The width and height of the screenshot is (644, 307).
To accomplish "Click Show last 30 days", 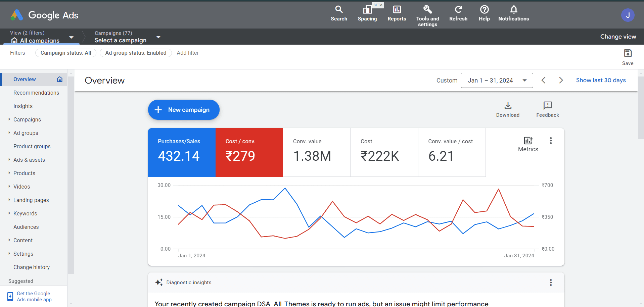I will (x=601, y=80).
